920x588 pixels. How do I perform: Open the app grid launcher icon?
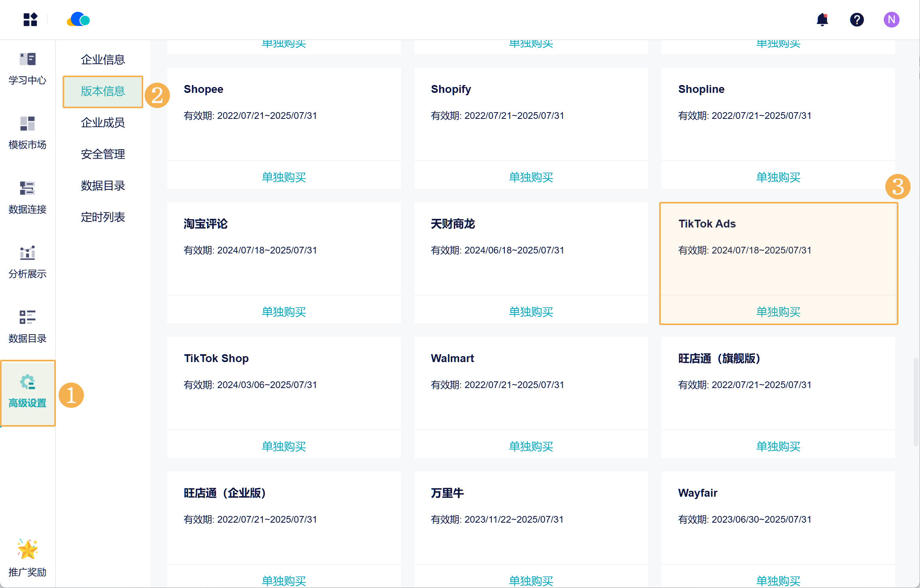tap(30, 20)
